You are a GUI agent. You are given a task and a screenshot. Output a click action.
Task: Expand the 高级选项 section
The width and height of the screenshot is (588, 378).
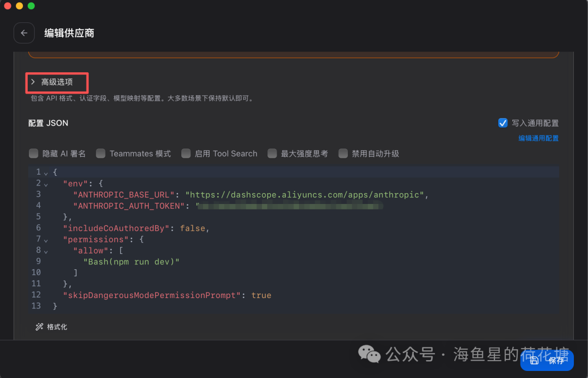52,82
